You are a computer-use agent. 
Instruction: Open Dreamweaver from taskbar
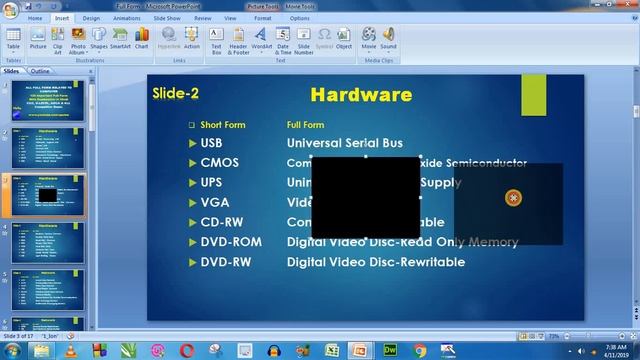[390, 351]
